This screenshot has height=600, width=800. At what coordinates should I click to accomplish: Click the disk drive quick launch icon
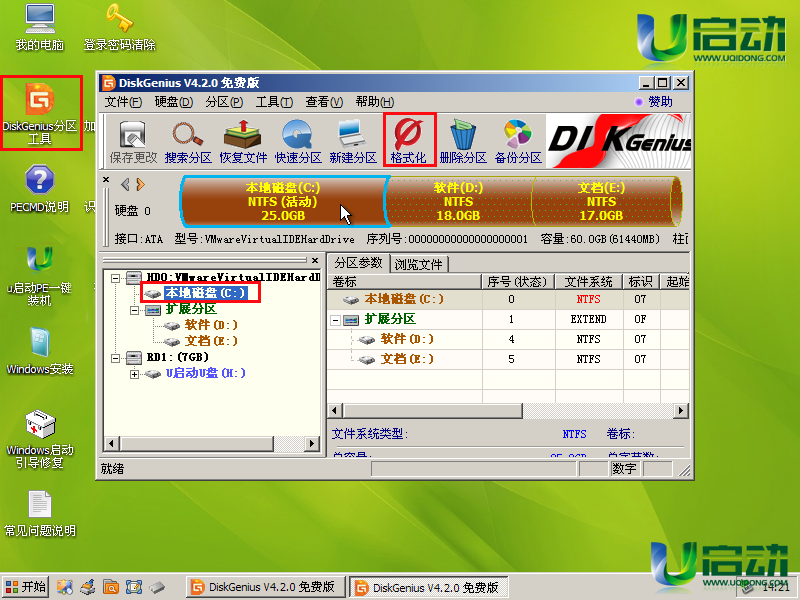[157, 587]
